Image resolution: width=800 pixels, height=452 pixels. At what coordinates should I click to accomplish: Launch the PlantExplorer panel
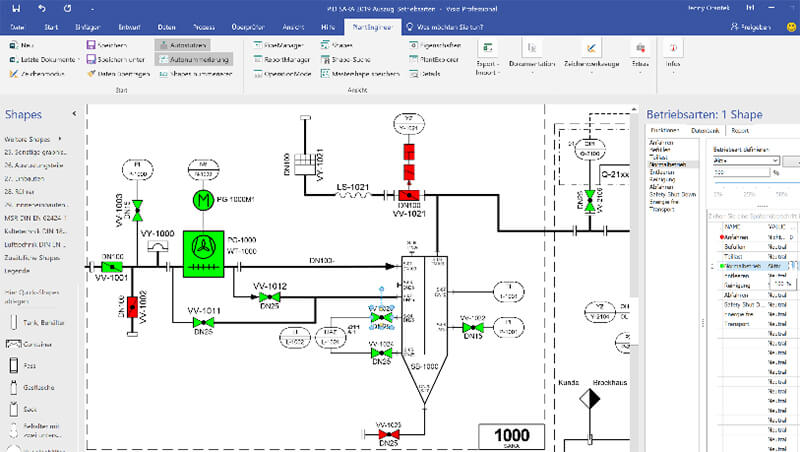434,59
